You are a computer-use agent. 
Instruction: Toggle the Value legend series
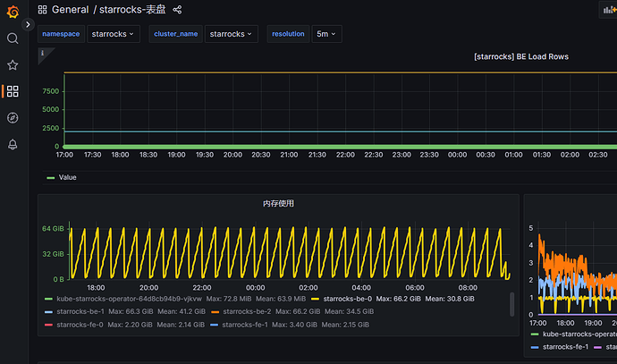click(x=68, y=177)
